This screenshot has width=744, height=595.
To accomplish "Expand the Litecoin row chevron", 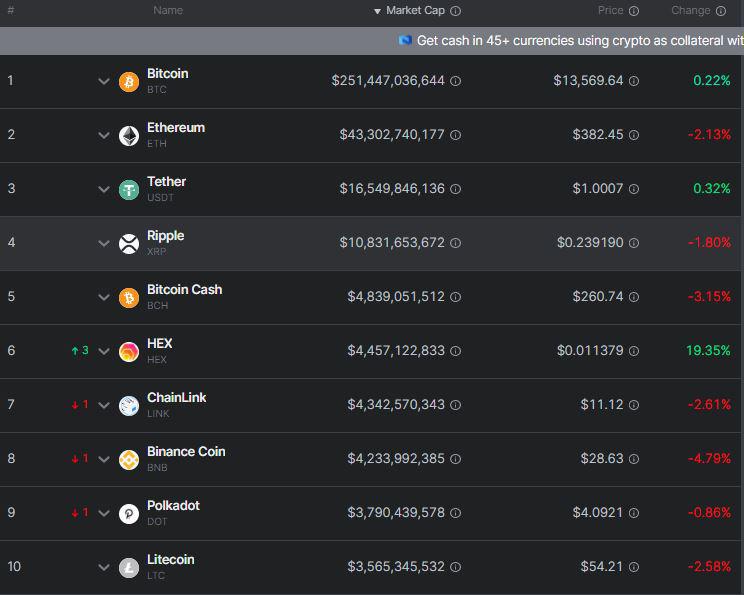I will point(104,567).
